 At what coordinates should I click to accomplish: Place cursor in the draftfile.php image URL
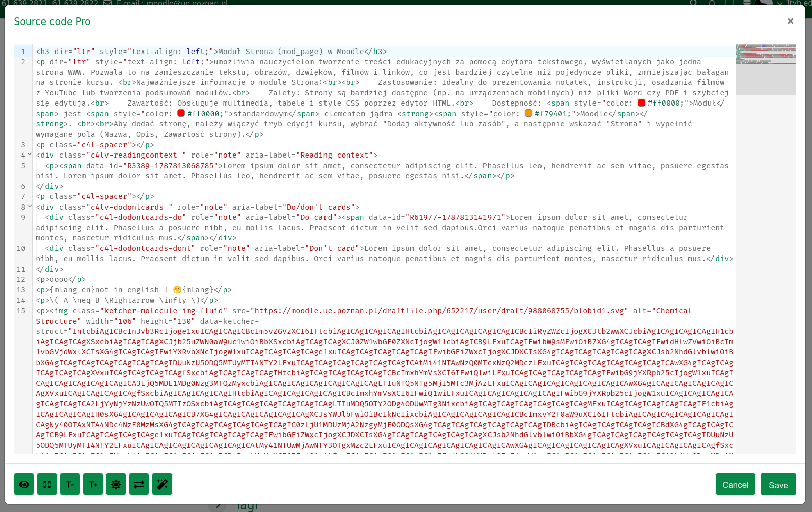pos(439,311)
